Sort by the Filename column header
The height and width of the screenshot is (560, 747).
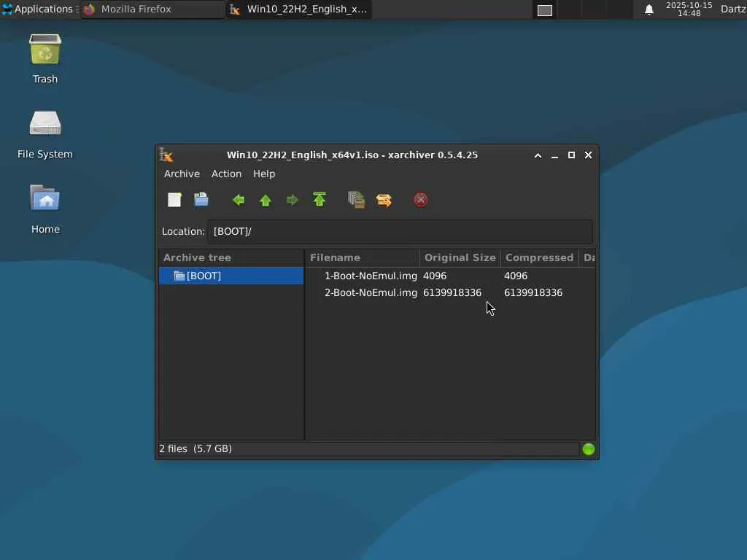363,257
